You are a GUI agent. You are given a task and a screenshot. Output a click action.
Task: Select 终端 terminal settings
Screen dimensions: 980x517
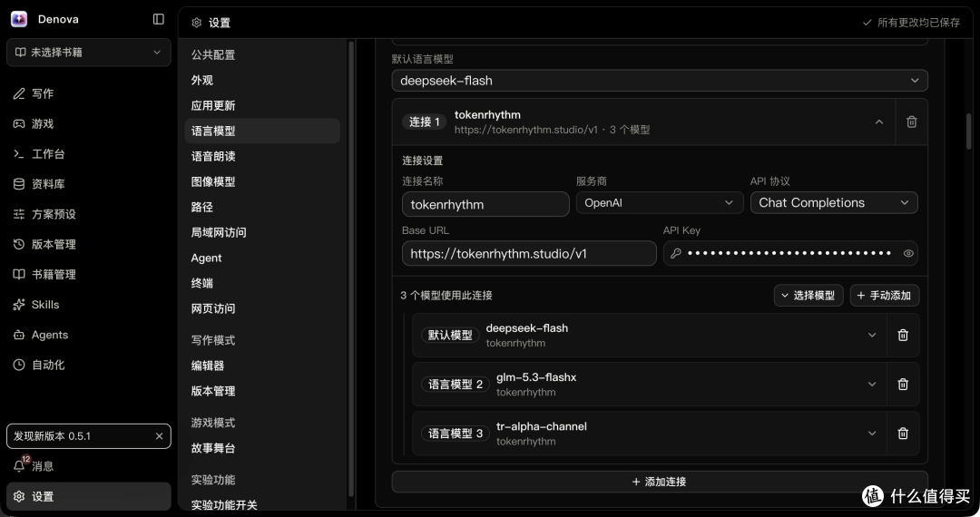pos(262,283)
